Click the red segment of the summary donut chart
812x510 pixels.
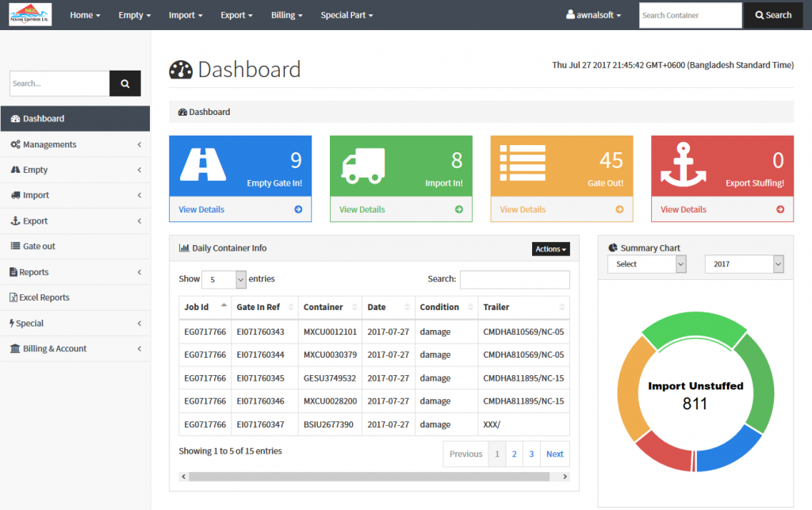[x=665, y=453]
